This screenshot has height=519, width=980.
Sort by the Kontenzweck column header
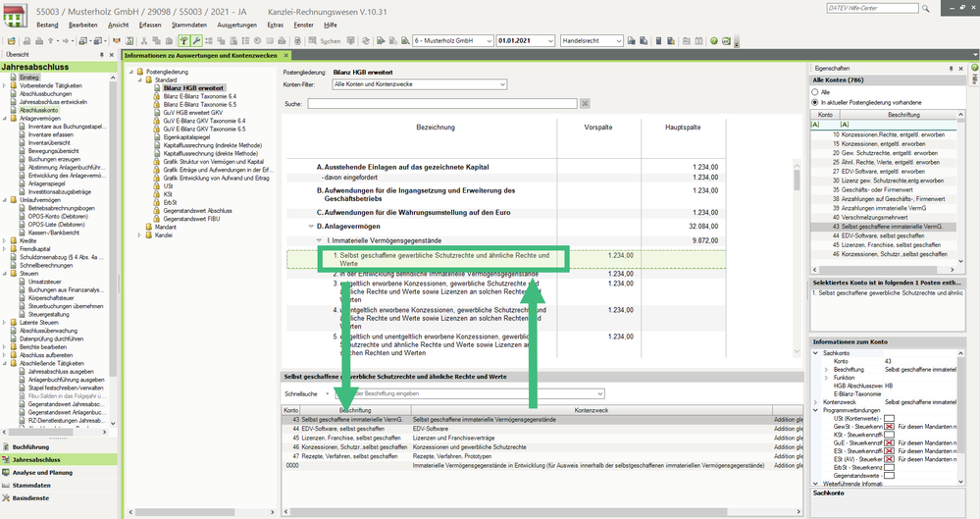[x=592, y=410]
